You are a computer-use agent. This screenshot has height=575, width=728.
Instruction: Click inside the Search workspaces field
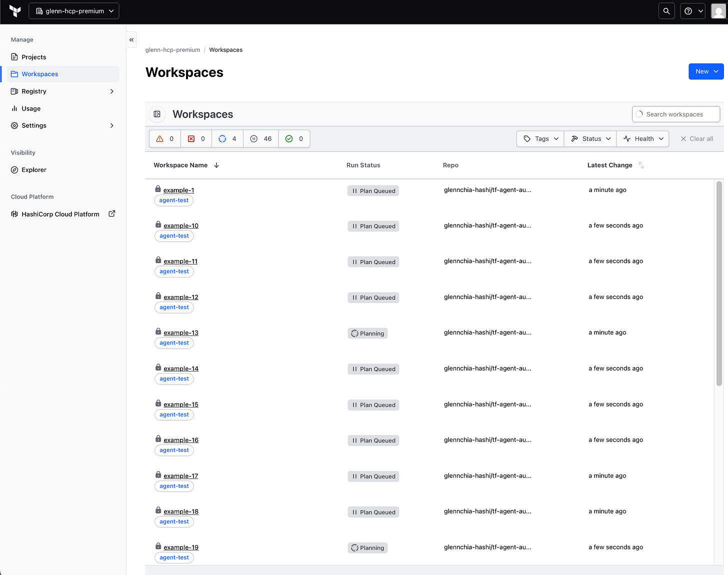pos(676,114)
